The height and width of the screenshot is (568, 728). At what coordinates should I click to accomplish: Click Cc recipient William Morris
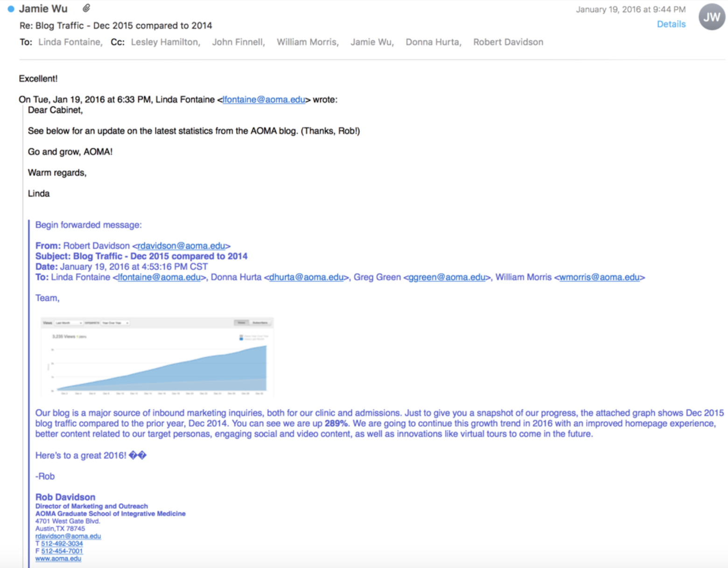(x=308, y=42)
